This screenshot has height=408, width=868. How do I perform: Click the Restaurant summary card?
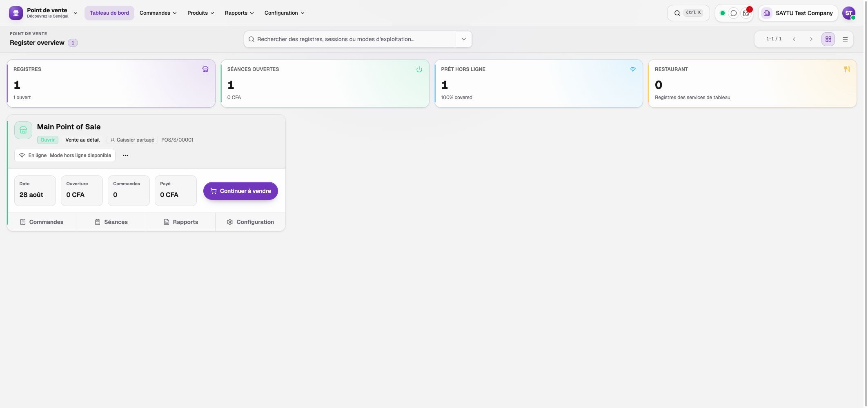752,84
